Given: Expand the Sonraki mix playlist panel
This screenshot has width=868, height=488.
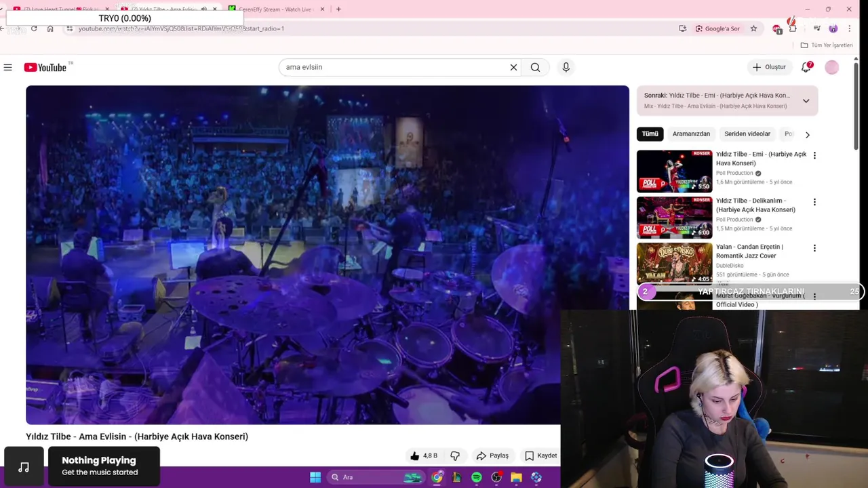Looking at the screenshot, I should click(x=806, y=101).
